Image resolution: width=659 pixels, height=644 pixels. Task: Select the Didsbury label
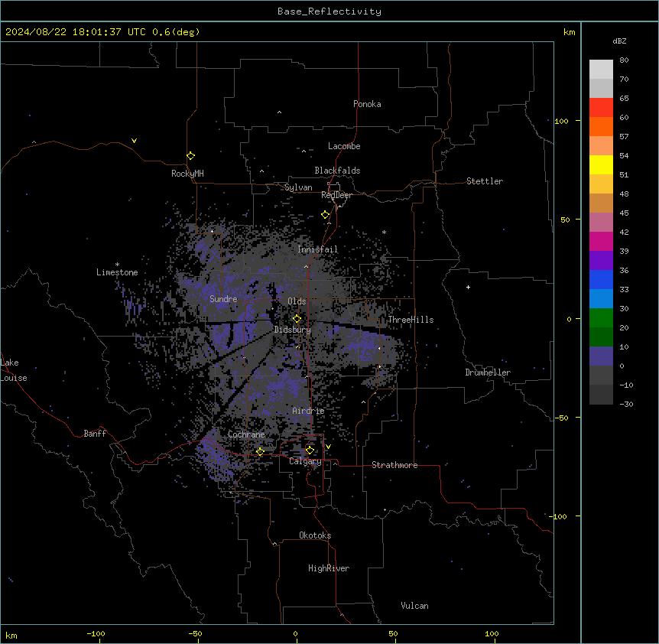[292, 330]
